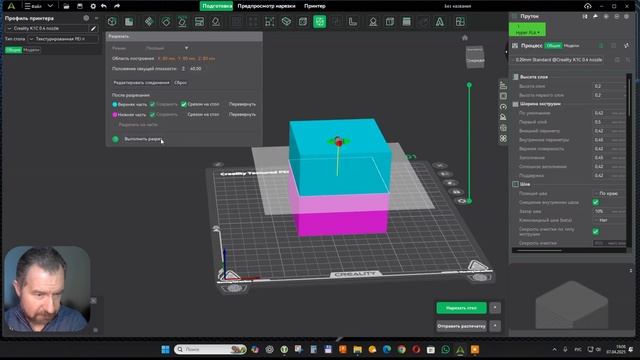
Task: Save project using the disk icon
Action: pyautogui.click(x=80, y=6)
